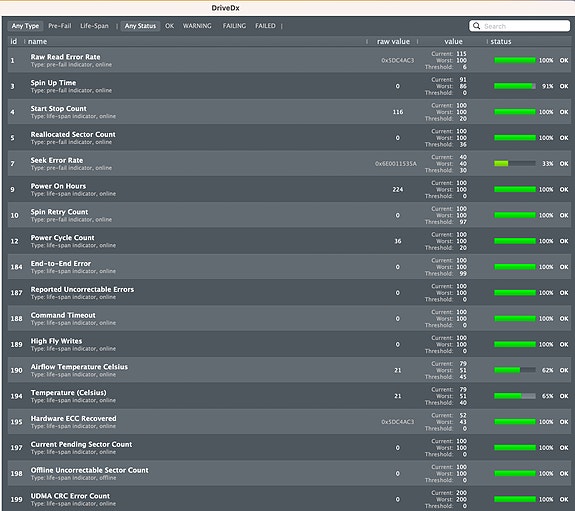This screenshot has height=511, width=575.
Task: Sort by the raw value column header
Action: click(x=393, y=41)
